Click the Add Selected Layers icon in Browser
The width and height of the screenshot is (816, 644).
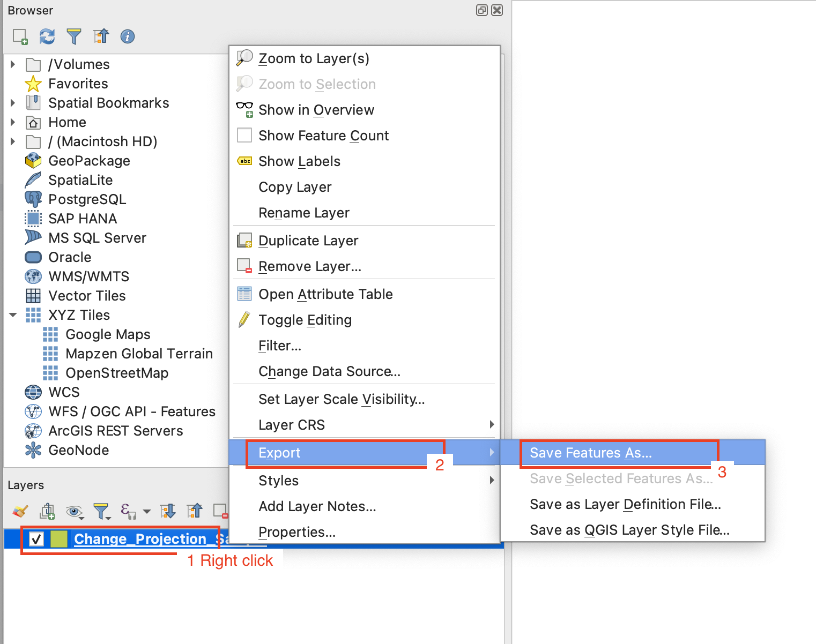20,36
